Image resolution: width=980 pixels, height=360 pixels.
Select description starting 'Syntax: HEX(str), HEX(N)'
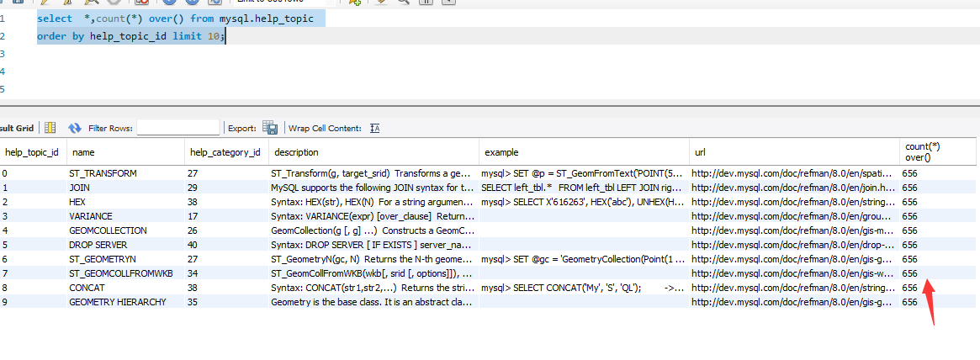tap(373, 201)
